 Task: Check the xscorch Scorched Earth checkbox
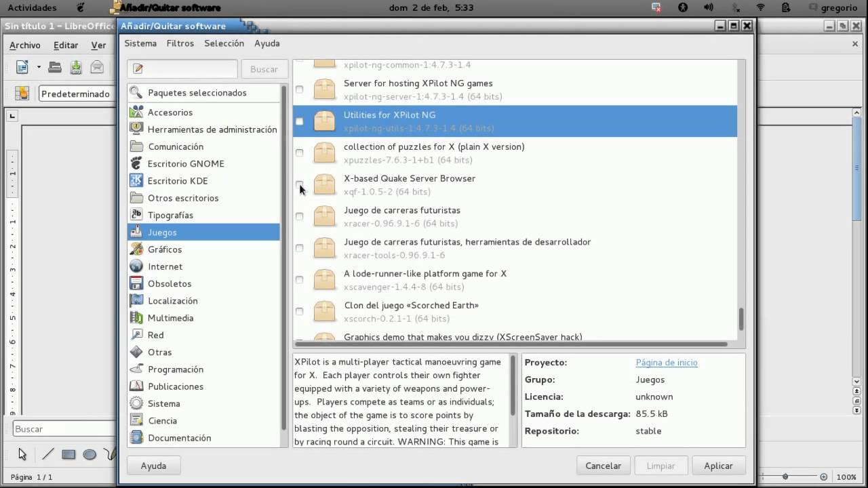coord(299,311)
